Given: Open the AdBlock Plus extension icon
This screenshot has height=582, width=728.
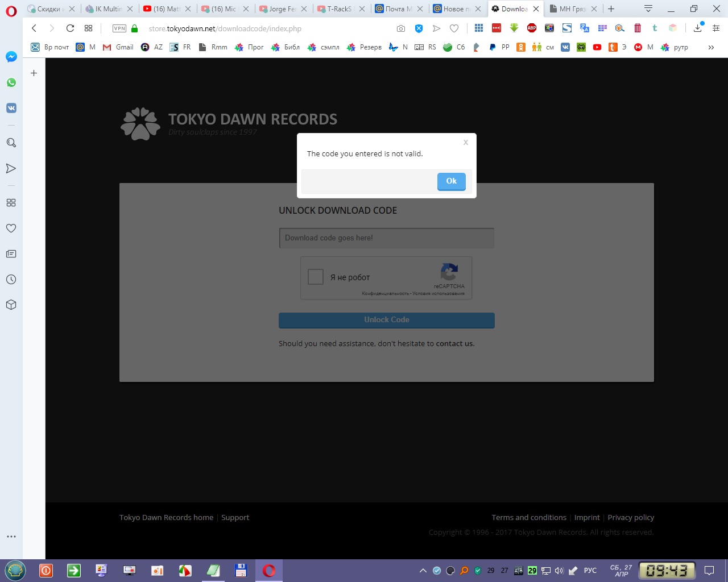Looking at the screenshot, I should coord(532,28).
